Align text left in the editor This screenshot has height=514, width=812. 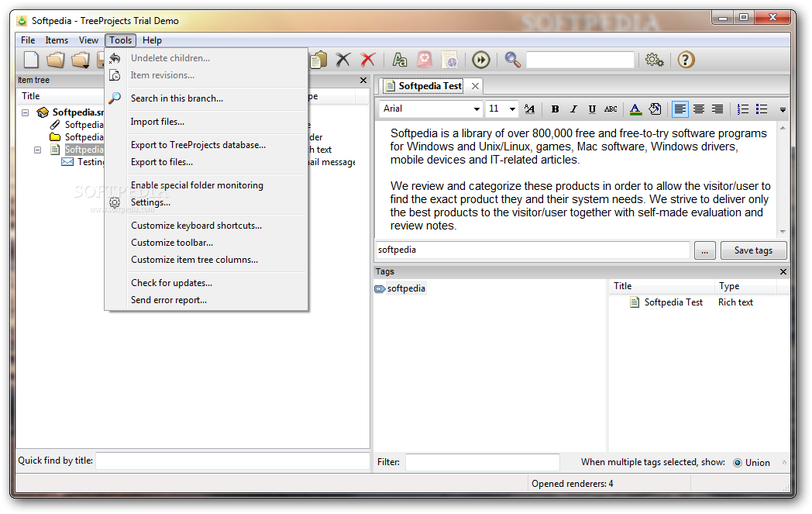[x=680, y=109]
